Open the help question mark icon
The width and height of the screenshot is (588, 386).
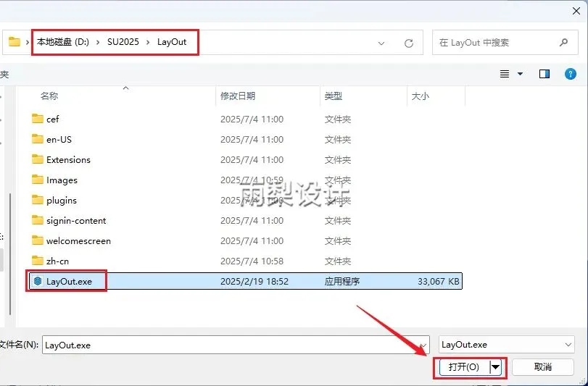click(x=571, y=74)
